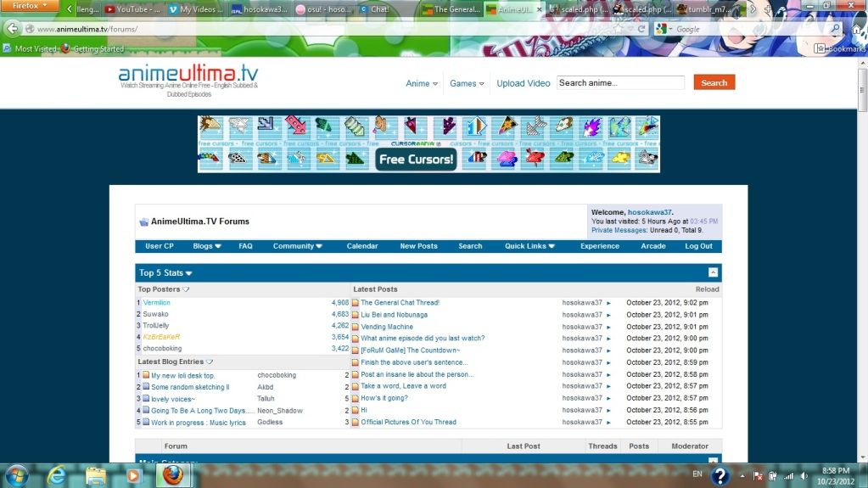Click the AnimeUltima.TV Forums home icon

143,222
